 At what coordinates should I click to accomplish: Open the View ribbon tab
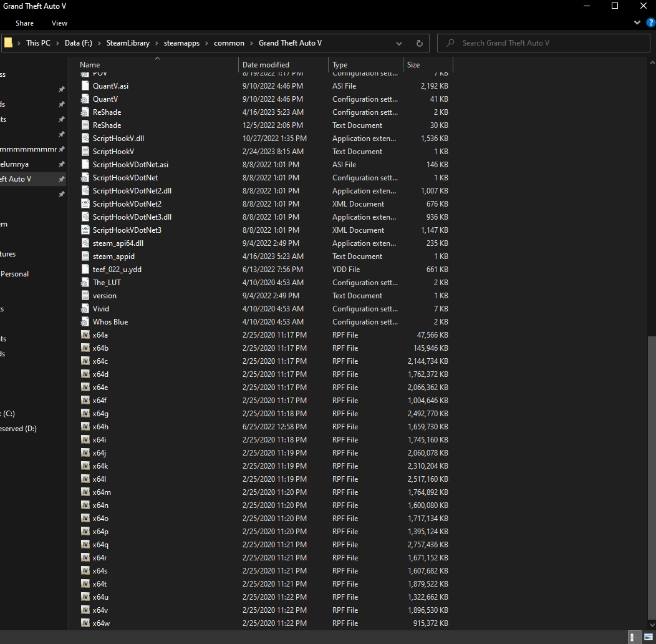click(x=59, y=23)
